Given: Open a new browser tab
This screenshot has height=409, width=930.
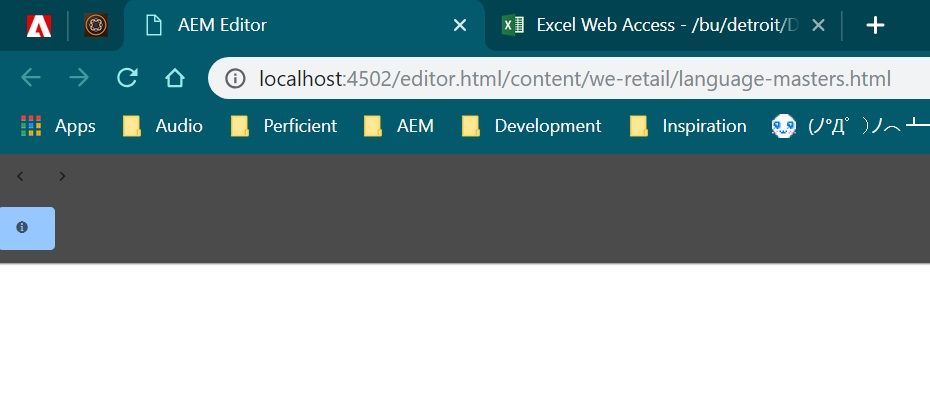Looking at the screenshot, I should pyautogui.click(x=875, y=25).
